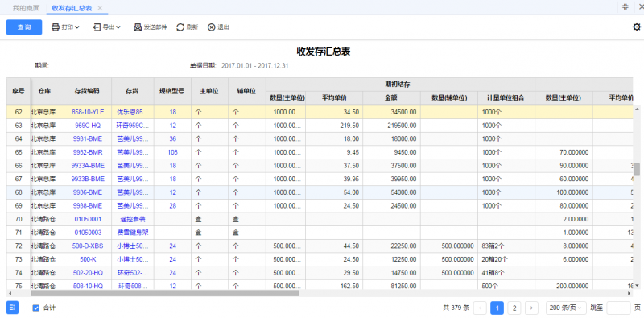Click the blue list panel icon at bottom left
This screenshot has height=318, width=644.
(12, 308)
